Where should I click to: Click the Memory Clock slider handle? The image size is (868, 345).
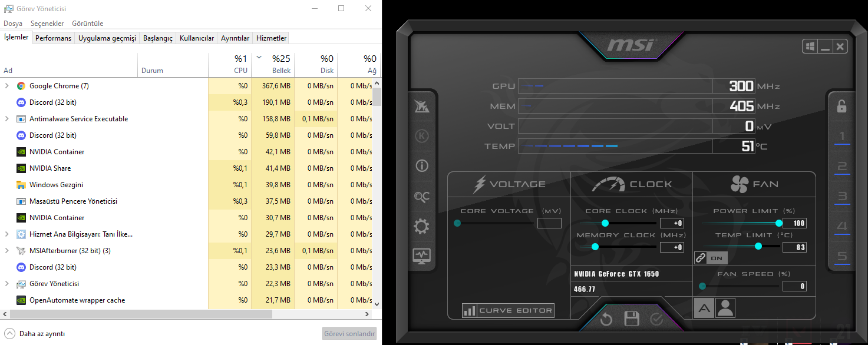(595, 247)
